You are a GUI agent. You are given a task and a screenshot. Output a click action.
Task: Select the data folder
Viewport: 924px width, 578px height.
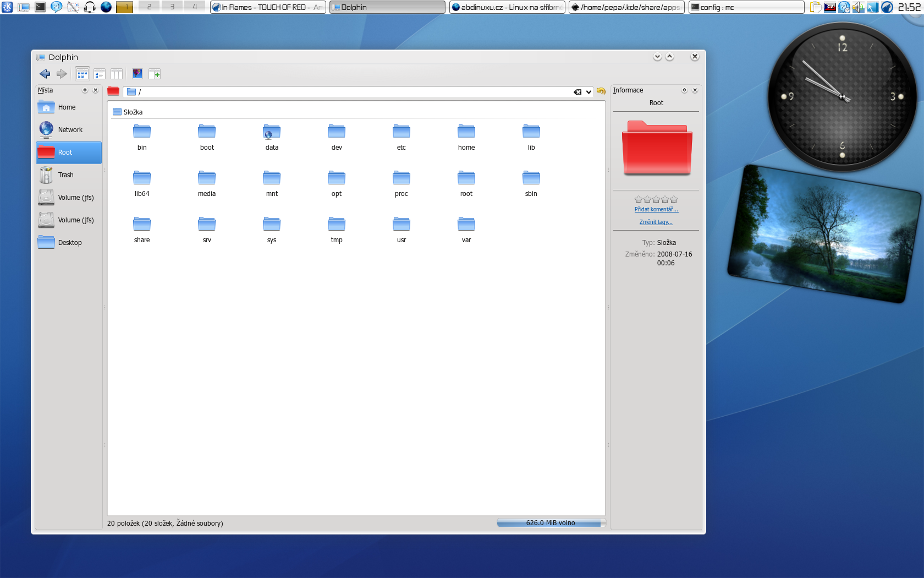pos(272,138)
